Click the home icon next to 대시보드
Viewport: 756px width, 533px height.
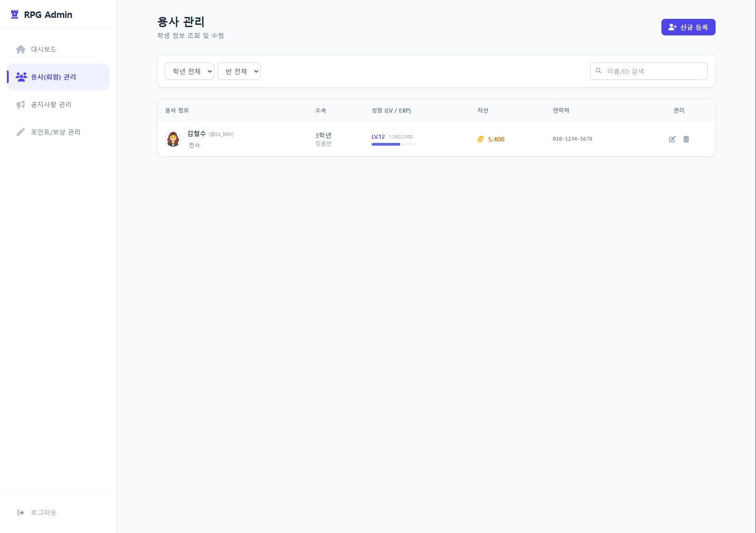[x=21, y=49]
